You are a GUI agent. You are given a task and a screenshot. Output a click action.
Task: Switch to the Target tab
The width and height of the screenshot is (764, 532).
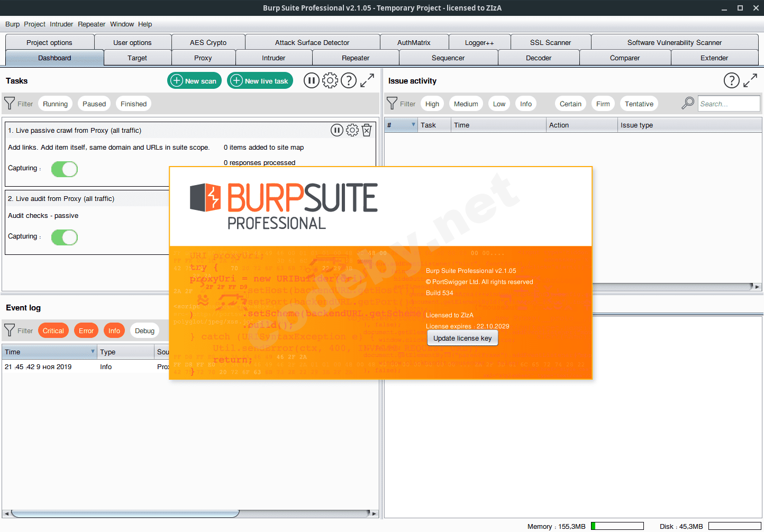pos(138,58)
